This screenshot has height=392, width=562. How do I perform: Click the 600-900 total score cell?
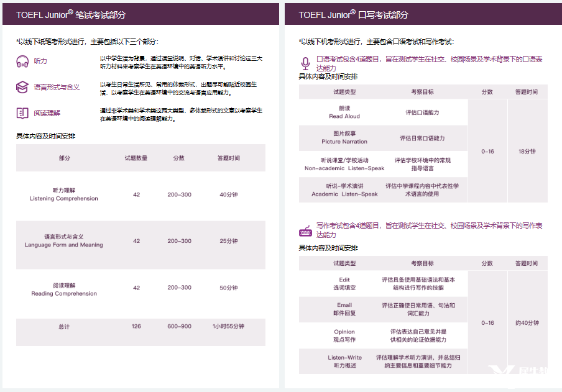(179, 326)
